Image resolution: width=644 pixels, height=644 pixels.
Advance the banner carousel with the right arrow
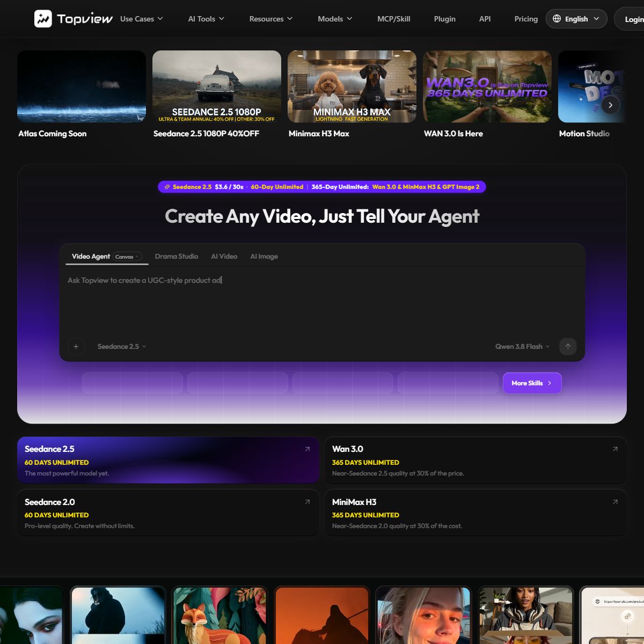[x=611, y=105]
